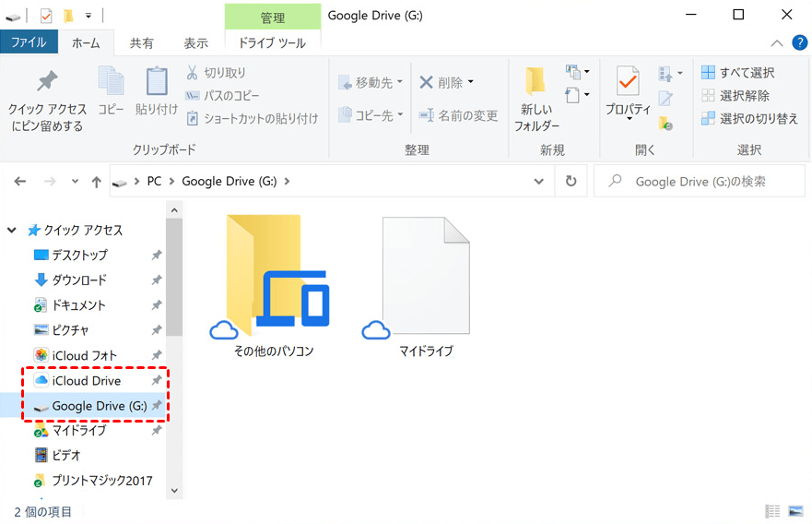Click the navigation pane scrollbar down arrow
The width and height of the screenshot is (812, 524).
pos(175,492)
